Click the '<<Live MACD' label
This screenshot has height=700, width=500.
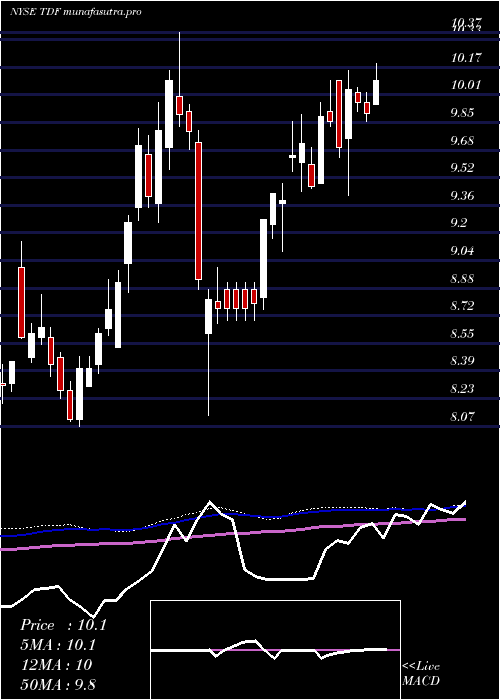click(x=421, y=674)
